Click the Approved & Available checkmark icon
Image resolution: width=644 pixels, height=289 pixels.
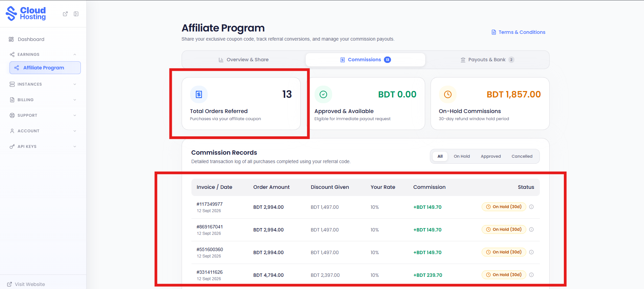(323, 94)
